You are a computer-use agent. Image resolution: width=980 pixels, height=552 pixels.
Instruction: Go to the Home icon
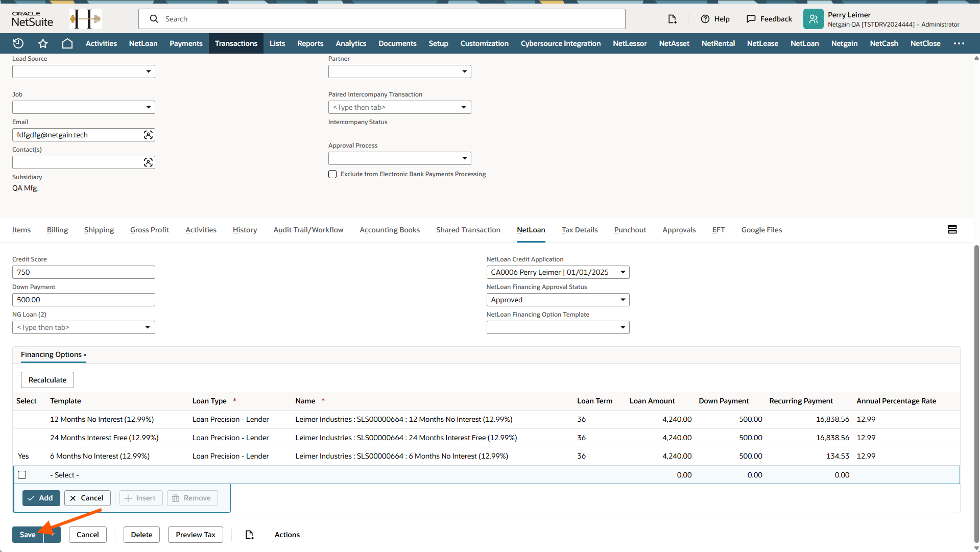pyautogui.click(x=67, y=43)
